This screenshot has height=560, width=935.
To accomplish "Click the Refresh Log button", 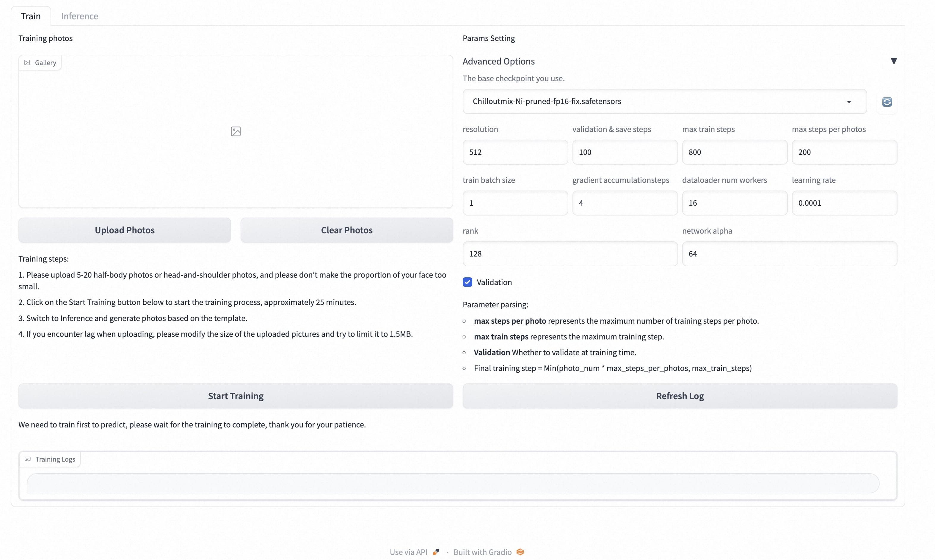I will pos(680,396).
